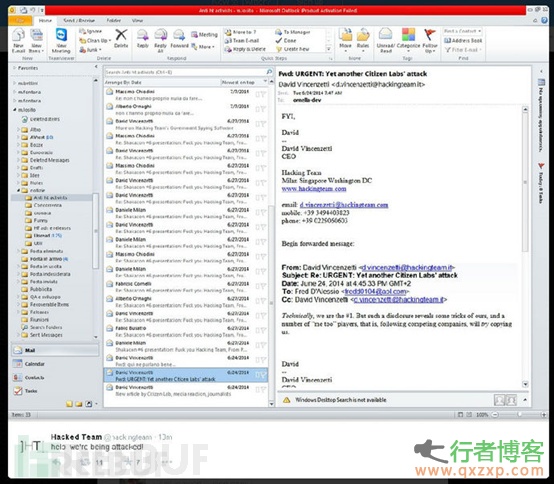This screenshot has height=484, width=554.
Task: Expand the To-Do Bar arrow
Action: click(541, 71)
